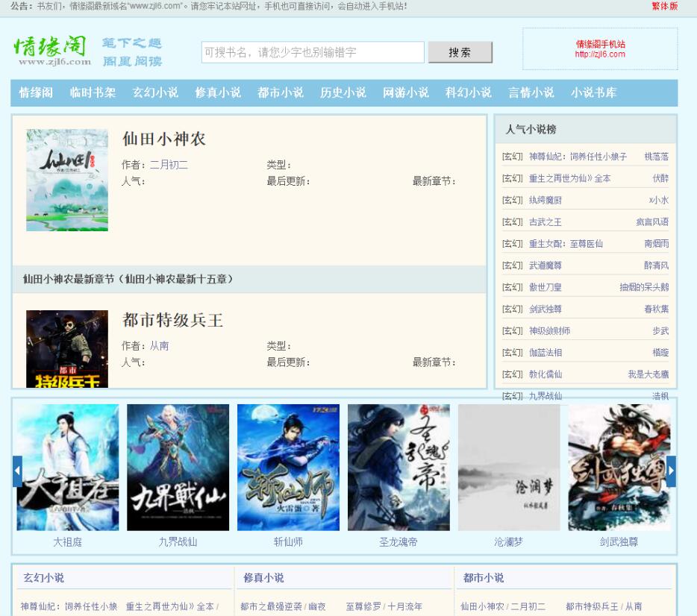Select 网游小说 in navigation bar
This screenshot has width=697, height=616.
click(x=406, y=92)
